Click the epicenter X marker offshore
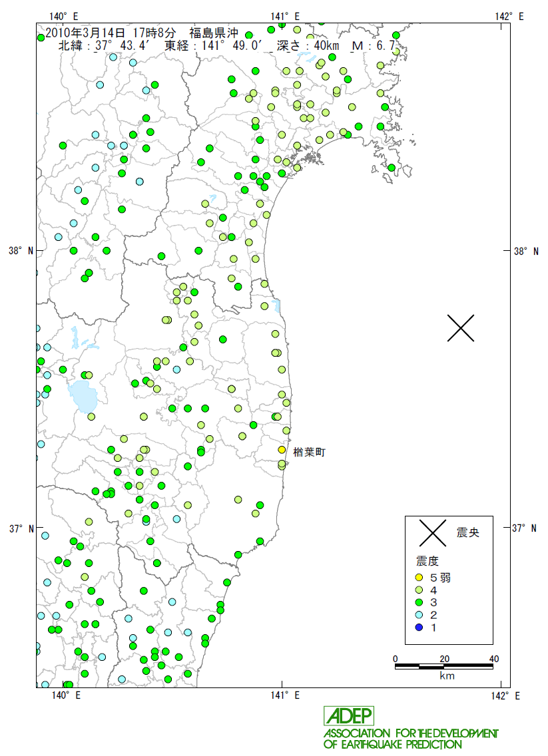This screenshot has width=548, height=756. (461, 328)
